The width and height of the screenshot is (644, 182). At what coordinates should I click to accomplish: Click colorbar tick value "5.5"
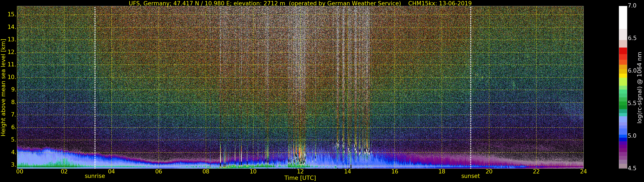[x=632, y=103]
